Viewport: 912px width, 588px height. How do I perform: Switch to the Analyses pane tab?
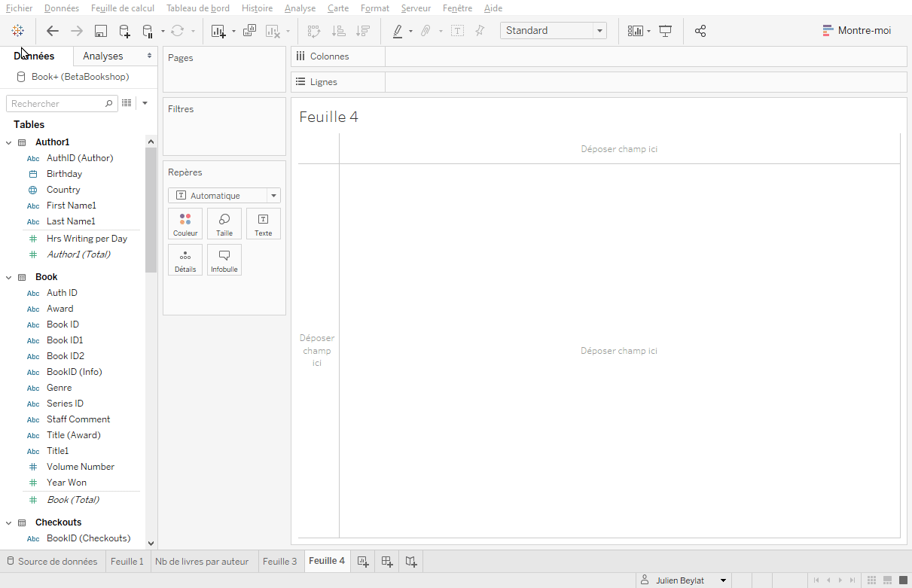(103, 56)
